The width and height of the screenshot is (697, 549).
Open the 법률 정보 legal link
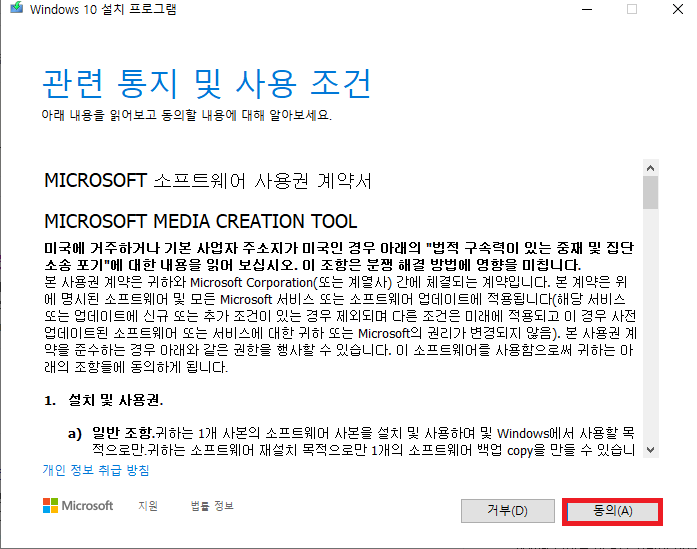click(212, 506)
